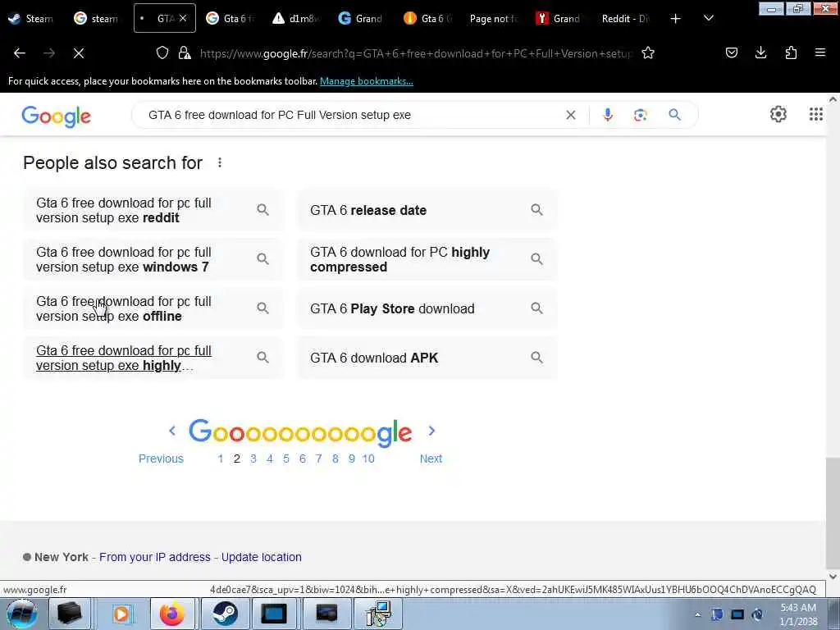Open Firefox from the taskbar
The image size is (840, 630).
click(172, 614)
